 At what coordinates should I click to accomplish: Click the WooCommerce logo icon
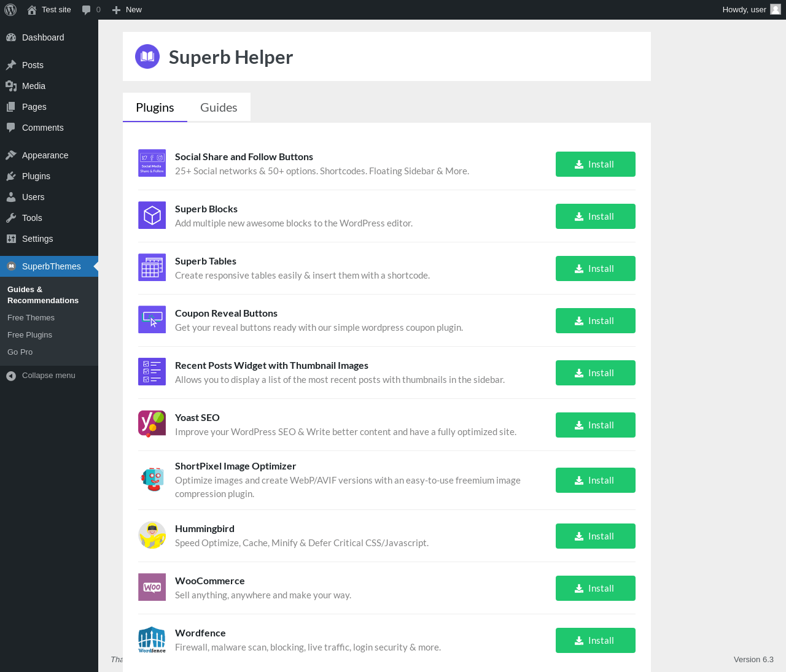[152, 587]
